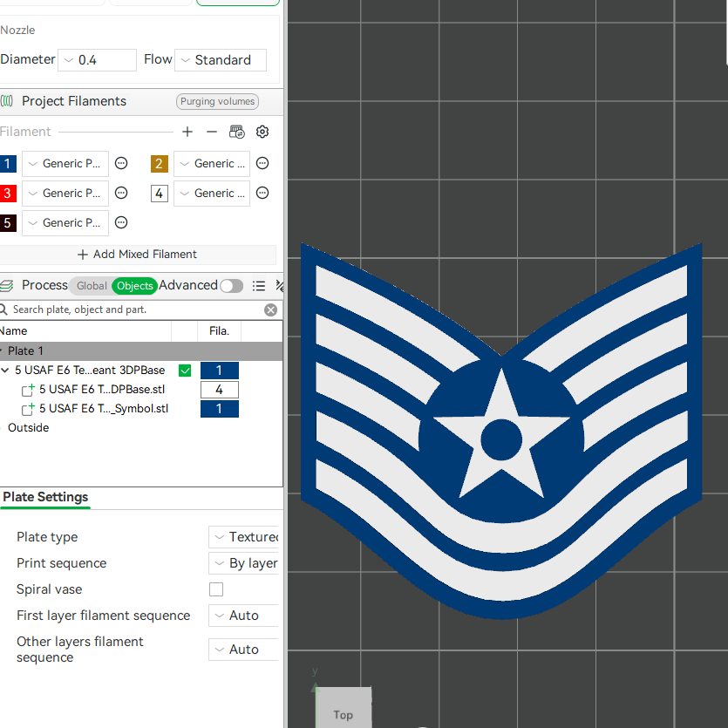
Task: Toggle printable checkbox for USAF E6 object
Action: coord(185,371)
